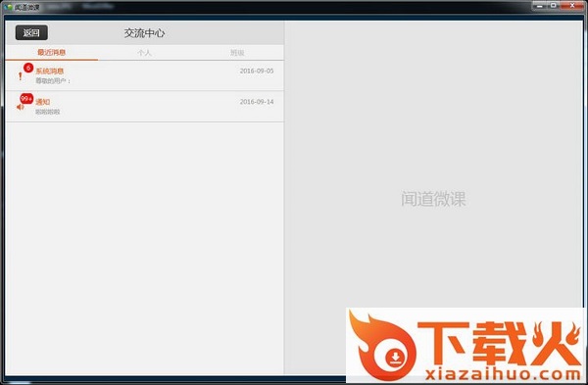Switch to the 最近消息 tab
Image resolution: width=588 pixels, height=385 pixels.
click(x=51, y=53)
